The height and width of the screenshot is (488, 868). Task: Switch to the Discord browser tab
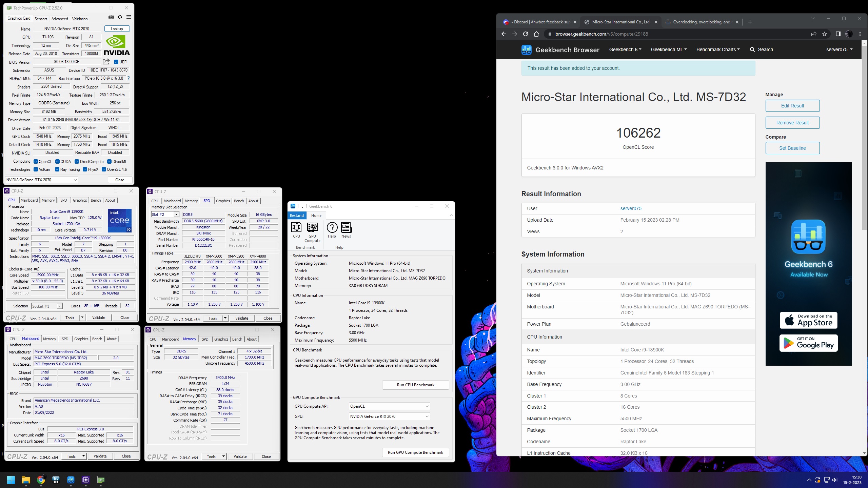click(540, 22)
